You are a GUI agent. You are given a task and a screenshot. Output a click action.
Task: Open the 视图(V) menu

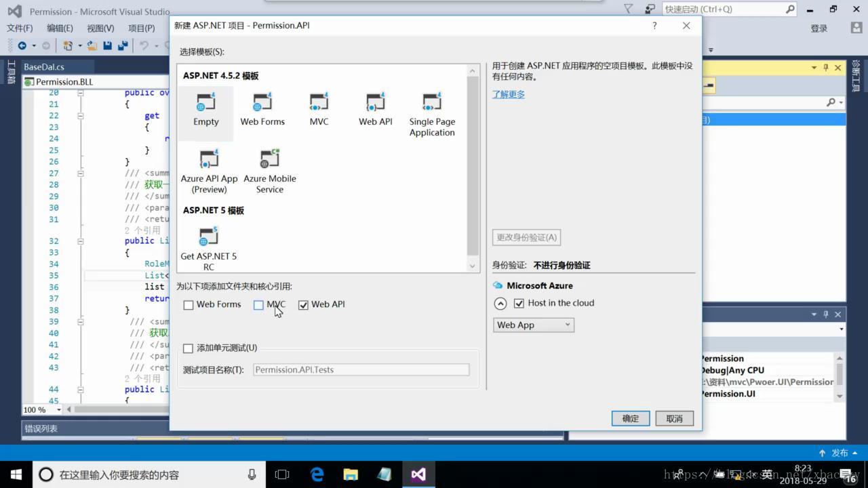(100, 28)
